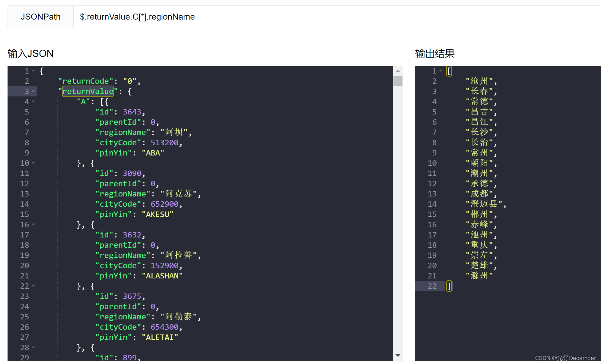Click the "阿克苏" regionName value
This screenshot has height=364, width=601.
coord(179,194)
